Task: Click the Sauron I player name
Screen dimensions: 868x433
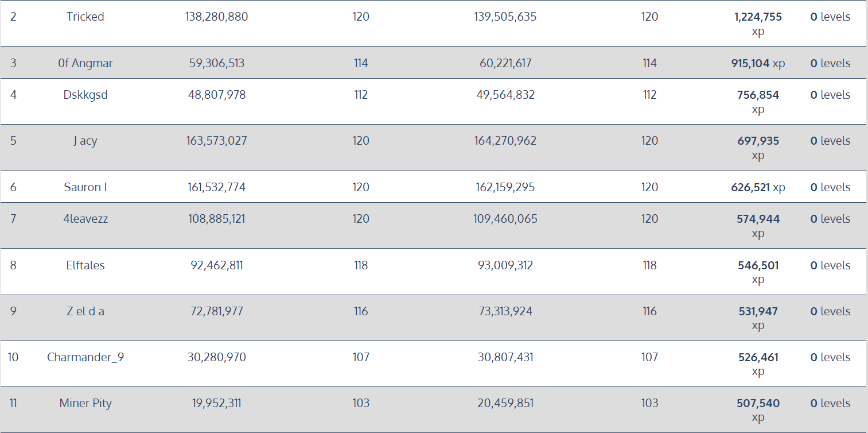Action: tap(85, 187)
